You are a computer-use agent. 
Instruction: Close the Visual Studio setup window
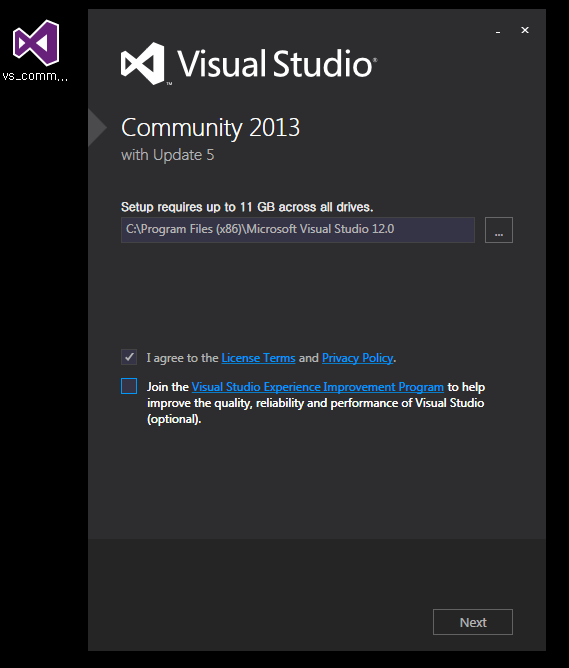coord(525,30)
